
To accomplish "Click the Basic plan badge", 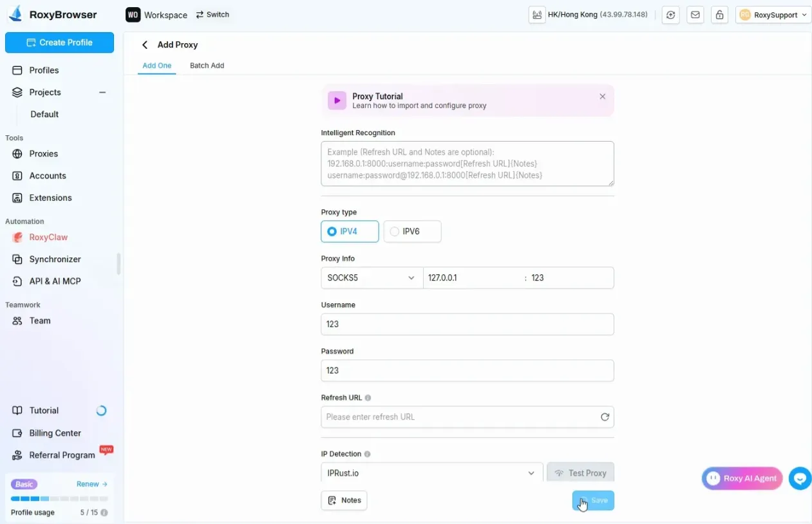I will (x=24, y=484).
